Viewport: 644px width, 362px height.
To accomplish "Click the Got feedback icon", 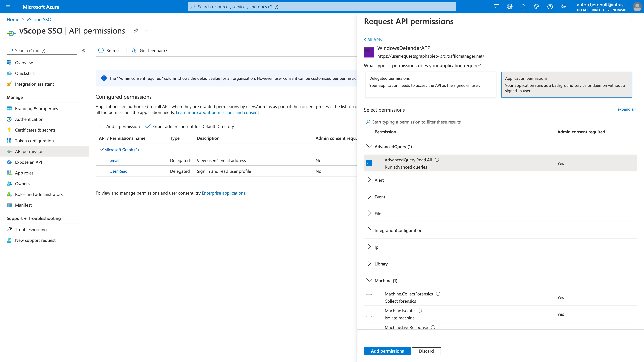I will tap(135, 50).
